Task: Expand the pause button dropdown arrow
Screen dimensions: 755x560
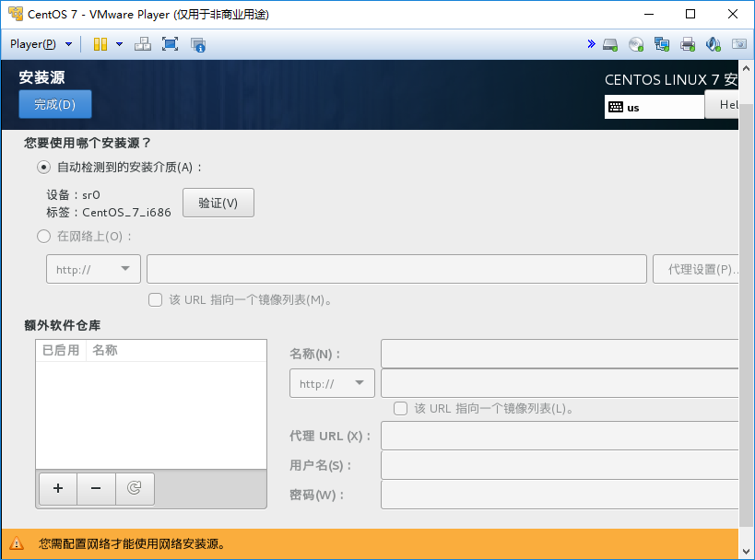Action: (x=120, y=44)
